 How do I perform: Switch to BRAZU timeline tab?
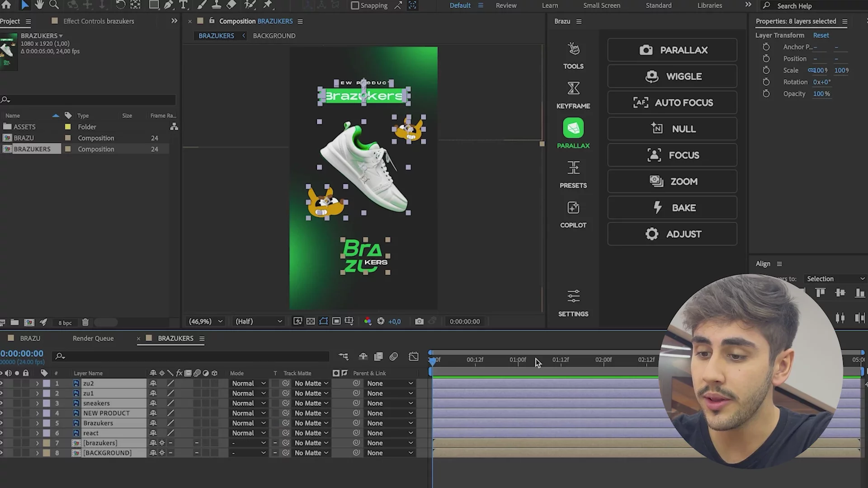click(x=30, y=338)
